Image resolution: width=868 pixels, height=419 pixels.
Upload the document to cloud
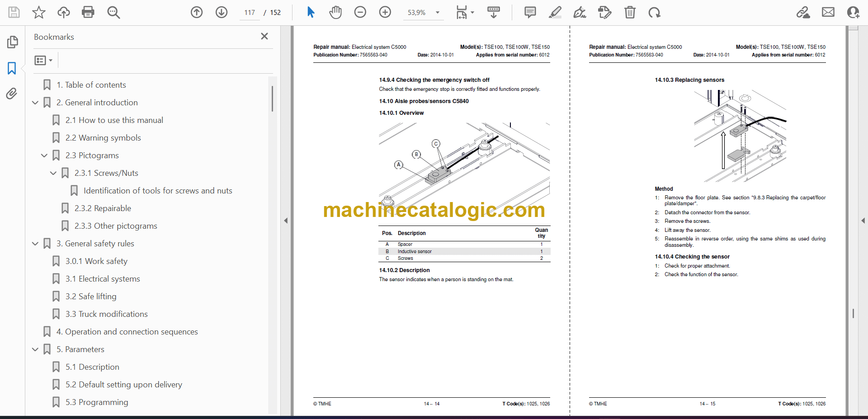(64, 12)
